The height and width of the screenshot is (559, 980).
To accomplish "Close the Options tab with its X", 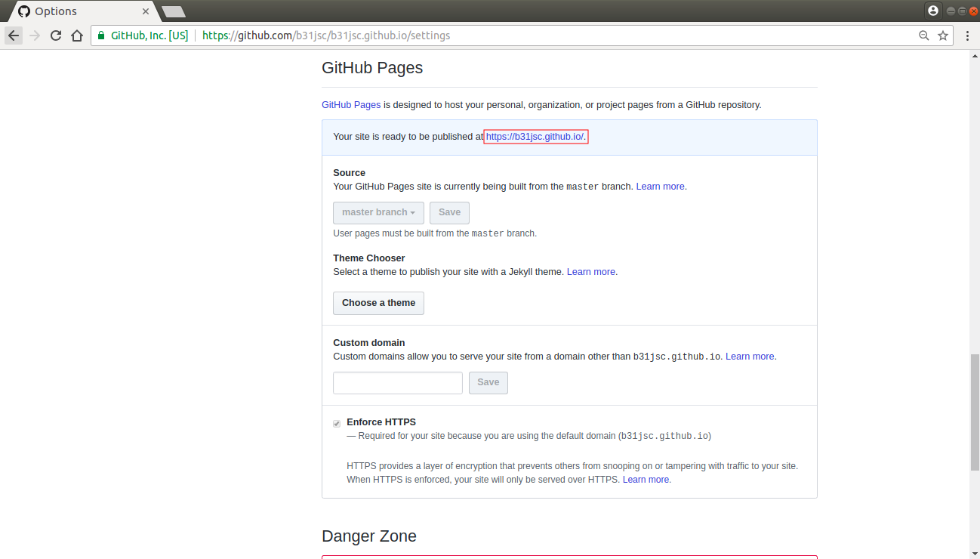I will point(146,11).
